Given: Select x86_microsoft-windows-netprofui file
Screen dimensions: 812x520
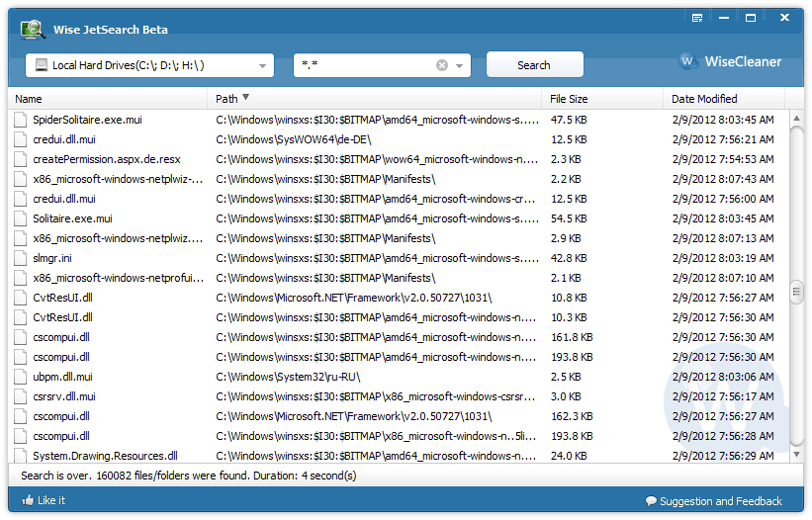Looking at the screenshot, I should click(399, 278).
